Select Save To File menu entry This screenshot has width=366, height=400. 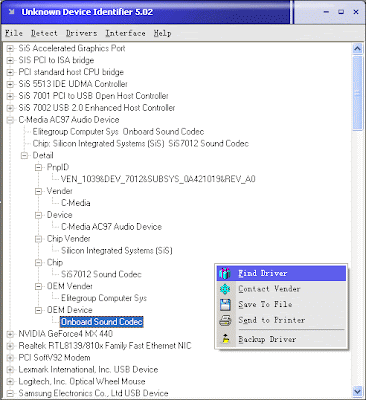(x=281, y=304)
